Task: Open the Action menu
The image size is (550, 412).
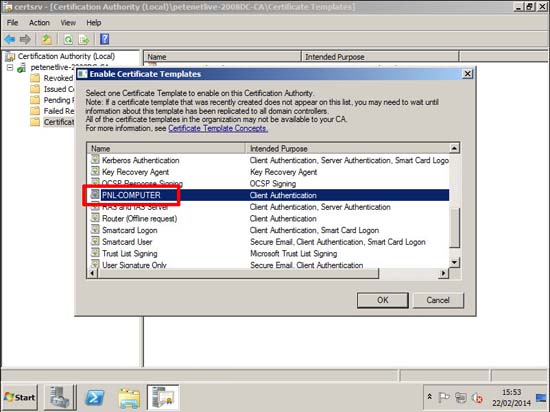Action: pos(39,23)
